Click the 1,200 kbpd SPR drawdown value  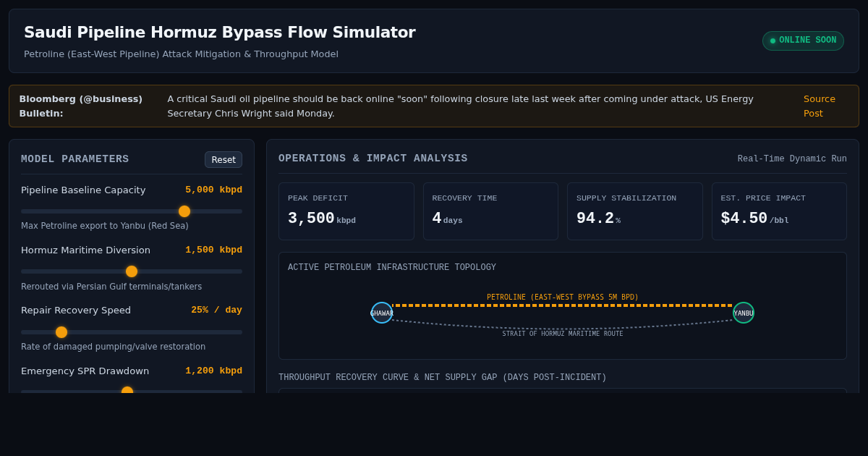tap(213, 371)
